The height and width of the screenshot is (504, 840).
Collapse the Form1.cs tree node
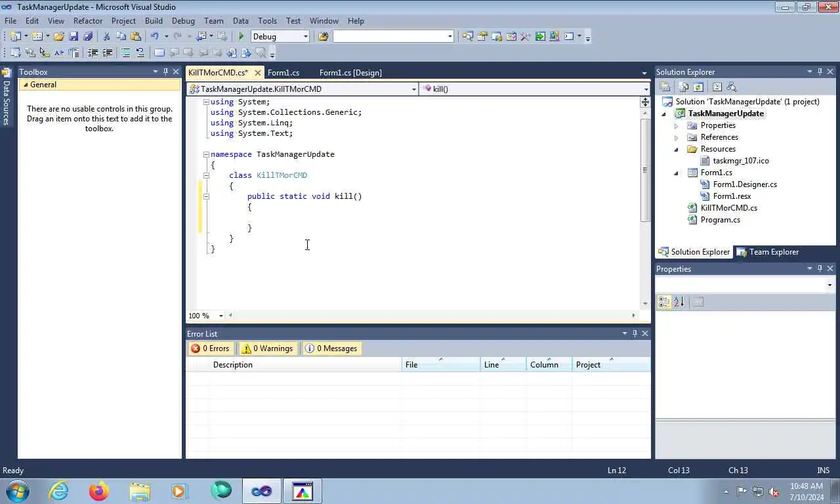pyautogui.click(x=677, y=173)
